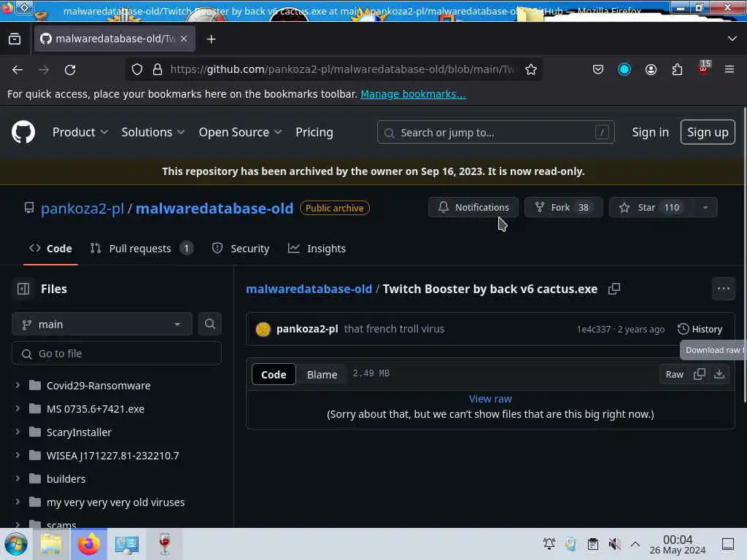Open Firefox View in the tab bar
Screen dimensions: 747x560
15,39
